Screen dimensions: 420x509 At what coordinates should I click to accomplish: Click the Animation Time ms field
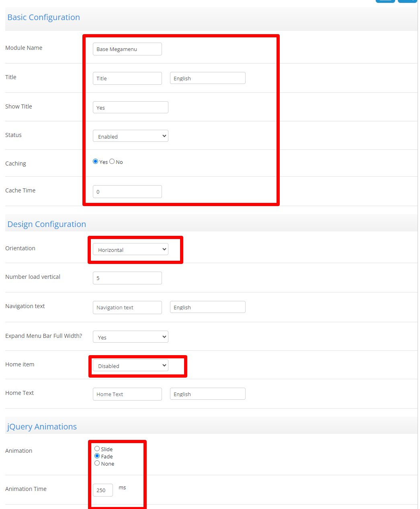coord(103,490)
